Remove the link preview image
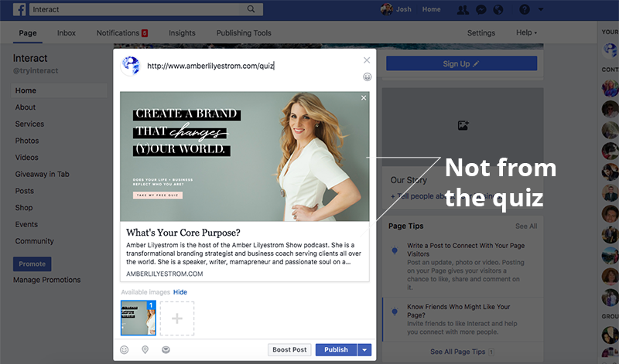619x364 pixels. coord(364,98)
